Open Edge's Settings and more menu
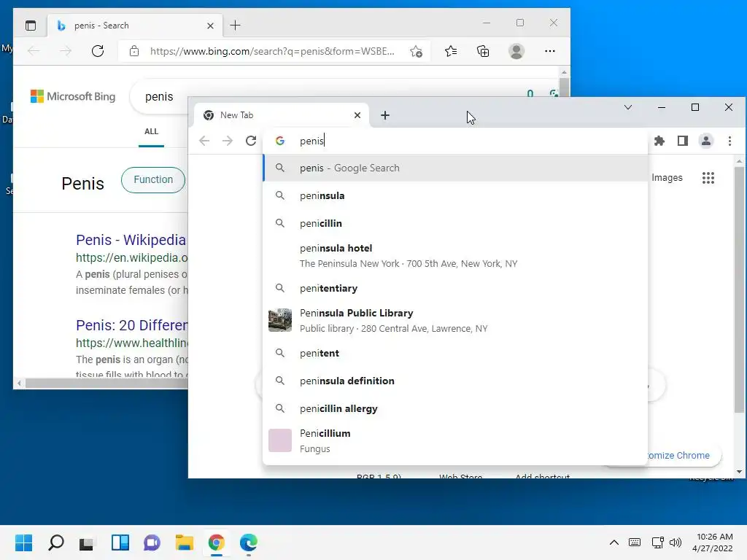 click(550, 51)
